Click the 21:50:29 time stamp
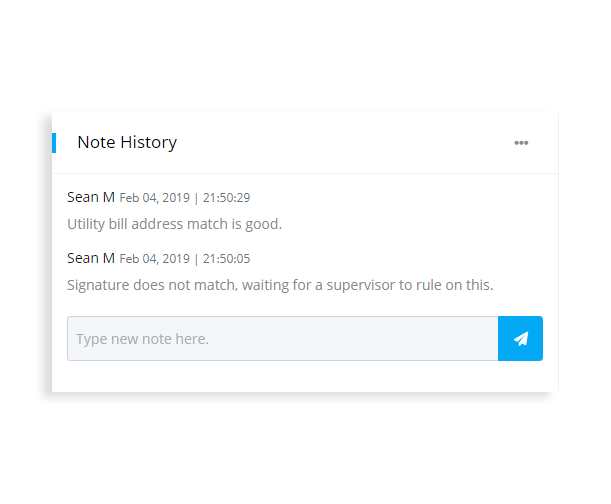Image resolution: width=611 pixels, height=504 pixels. 226,198
